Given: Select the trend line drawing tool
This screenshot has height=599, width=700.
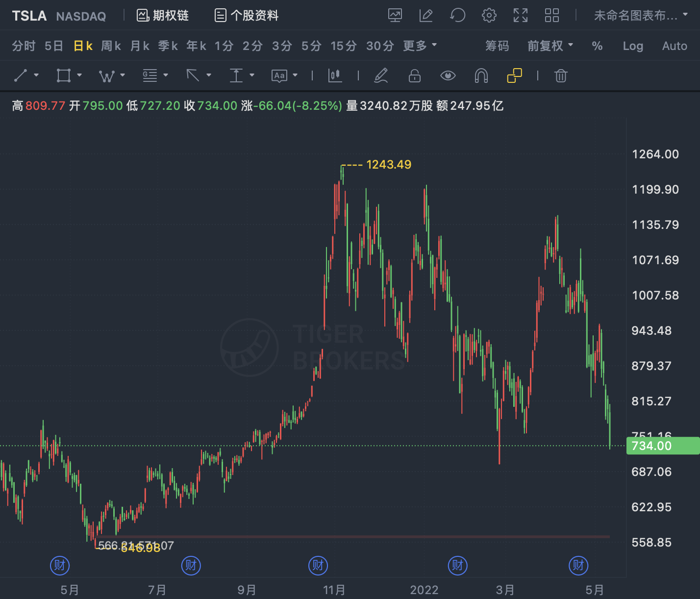Looking at the screenshot, I should [x=21, y=75].
